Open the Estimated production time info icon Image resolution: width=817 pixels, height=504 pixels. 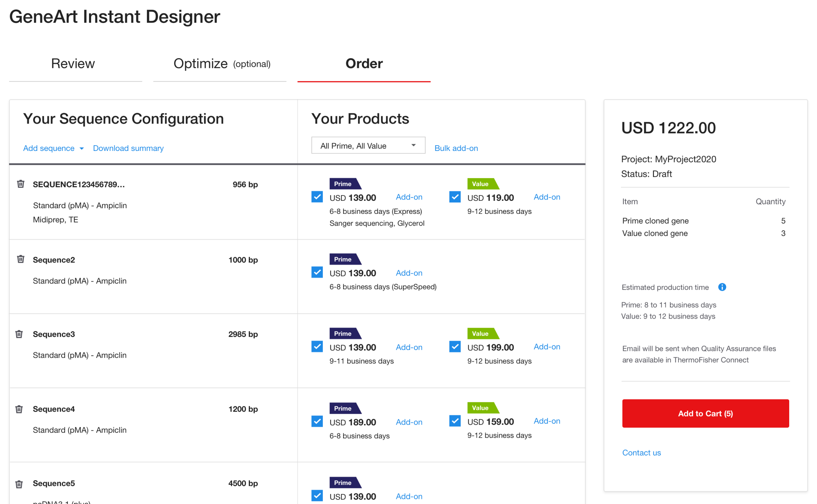point(722,287)
